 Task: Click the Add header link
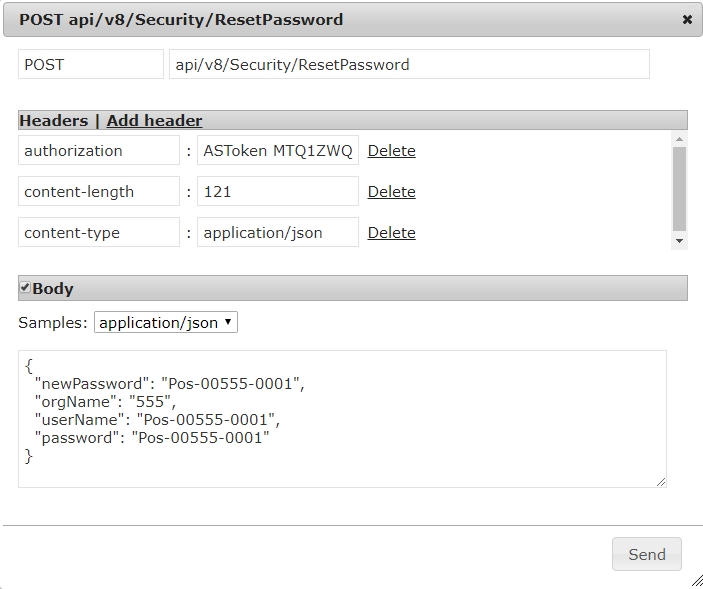(154, 121)
